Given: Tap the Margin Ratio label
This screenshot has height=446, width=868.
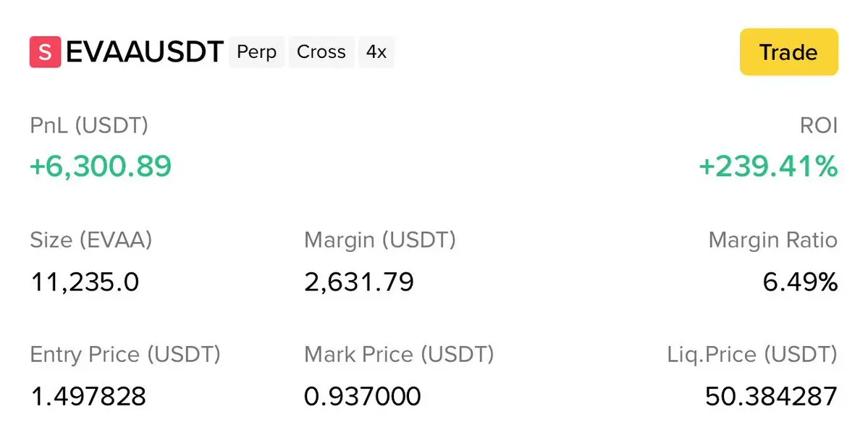Looking at the screenshot, I should 772,240.
